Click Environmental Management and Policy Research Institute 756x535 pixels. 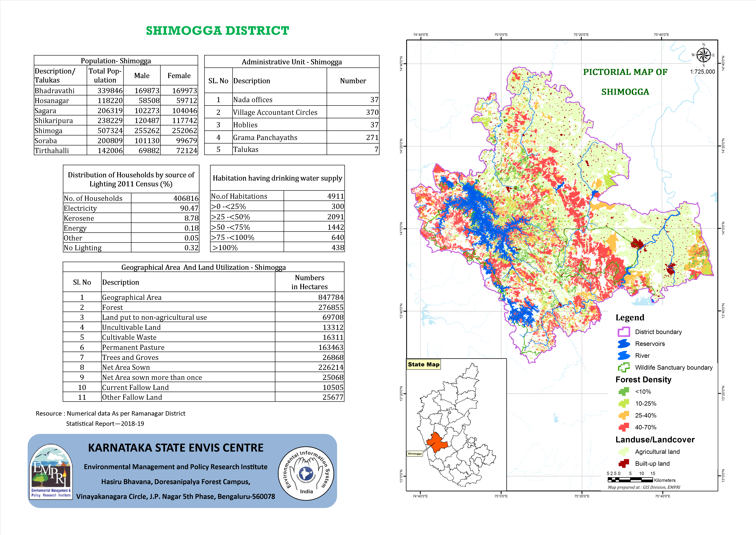(x=176, y=467)
